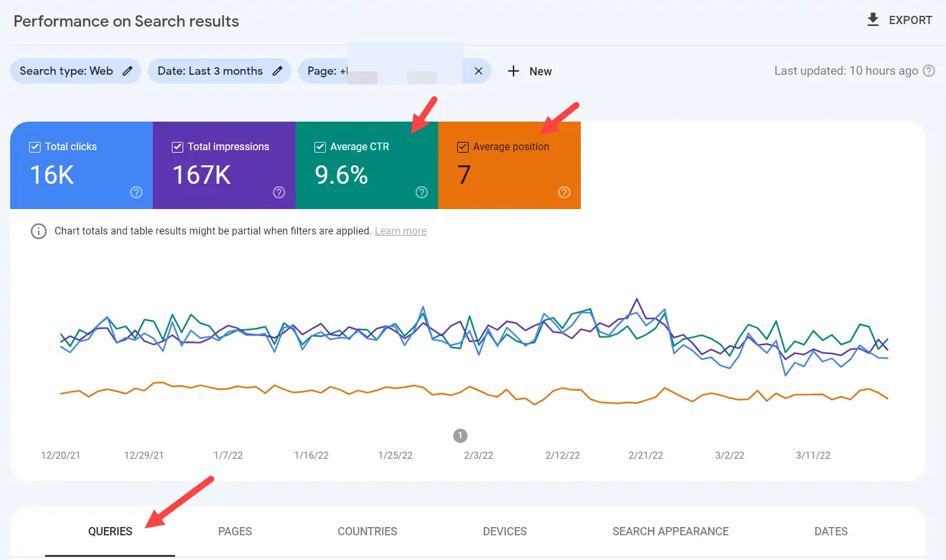Open help icon on Average position card
The height and width of the screenshot is (560, 946).
[x=564, y=193]
